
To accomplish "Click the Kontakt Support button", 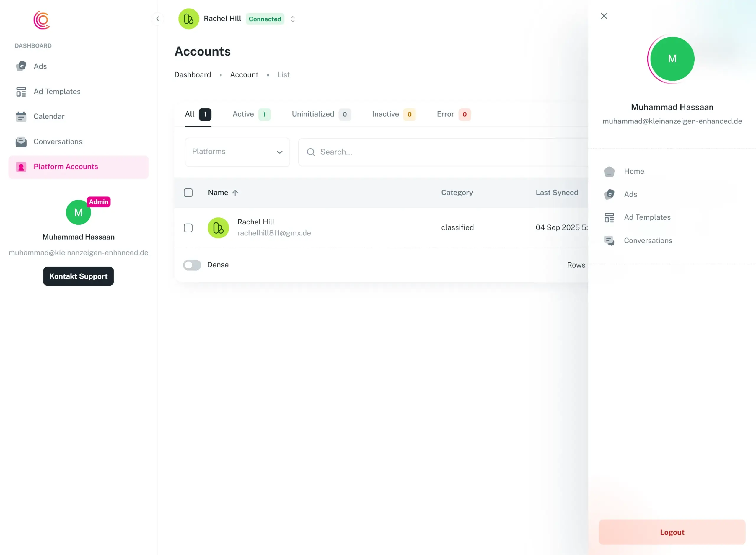I will [x=78, y=276].
